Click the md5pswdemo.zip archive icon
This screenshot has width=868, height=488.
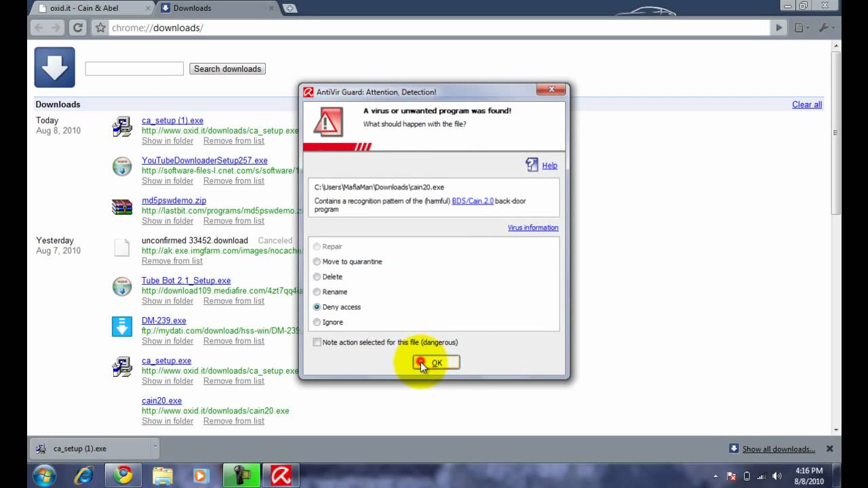click(122, 207)
